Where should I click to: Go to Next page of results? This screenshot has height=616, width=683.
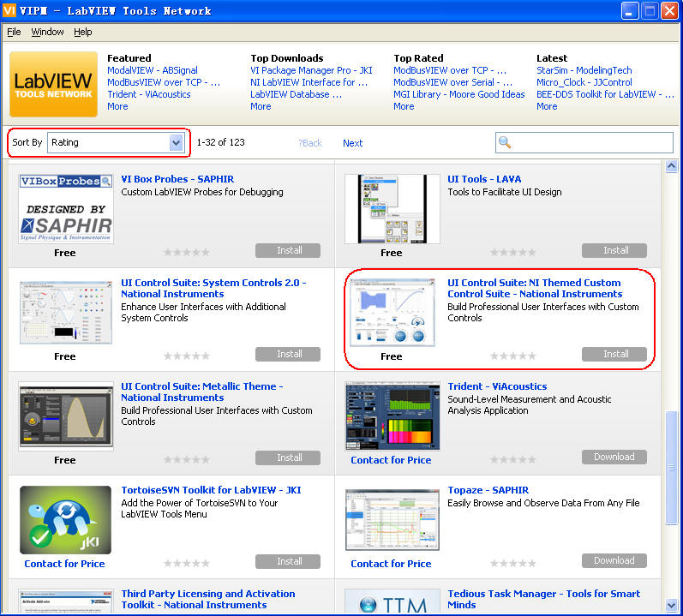pyautogui.click(x=352, y=143)
